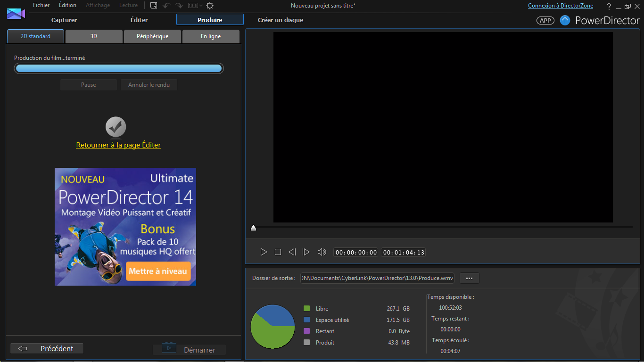Switch to the Capturer module

pos(64,20)
